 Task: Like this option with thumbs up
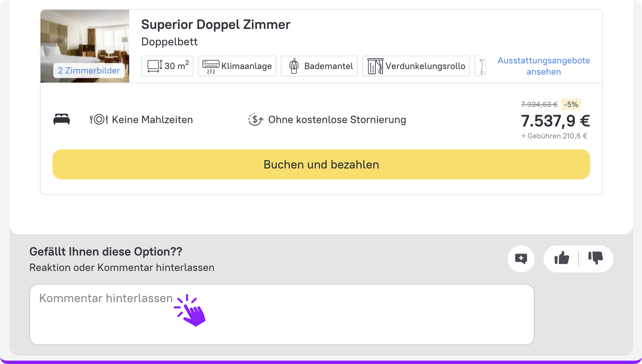[x=562, y=258]
